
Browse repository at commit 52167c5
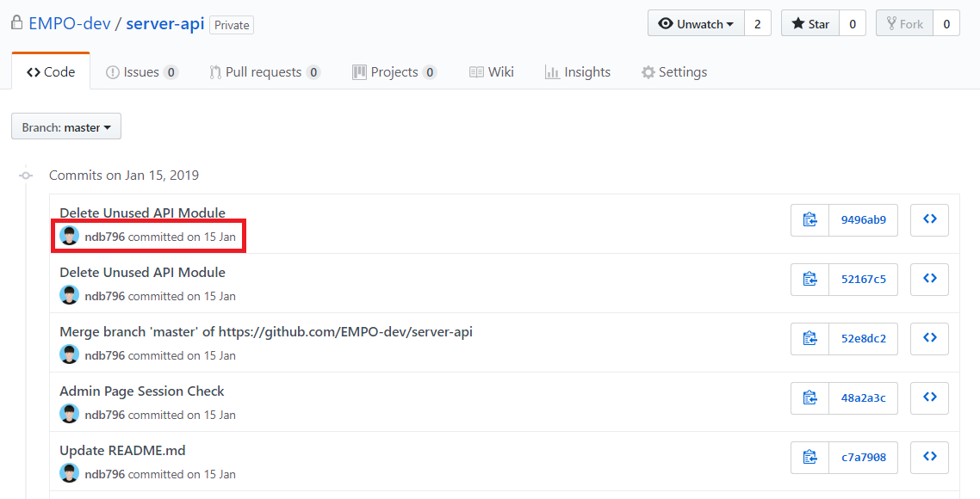pos(929,279)
